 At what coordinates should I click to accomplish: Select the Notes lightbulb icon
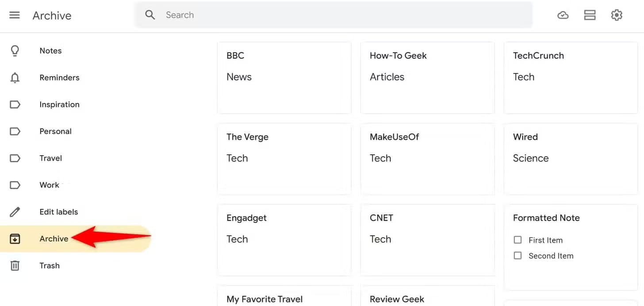15,50
